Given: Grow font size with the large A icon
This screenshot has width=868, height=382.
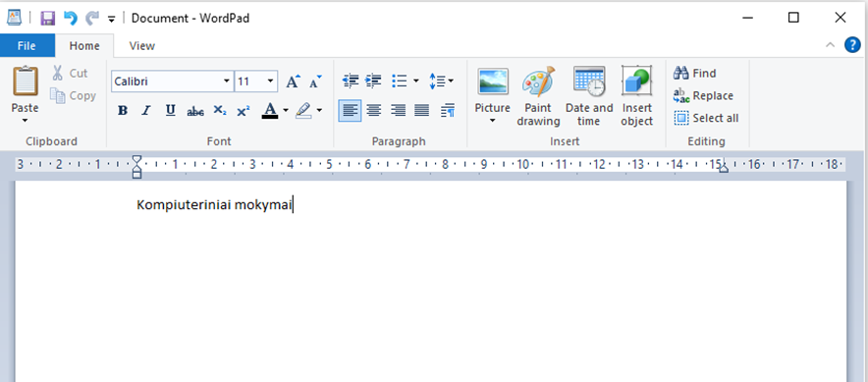Looking at the screenshot, I should [294, 82].
